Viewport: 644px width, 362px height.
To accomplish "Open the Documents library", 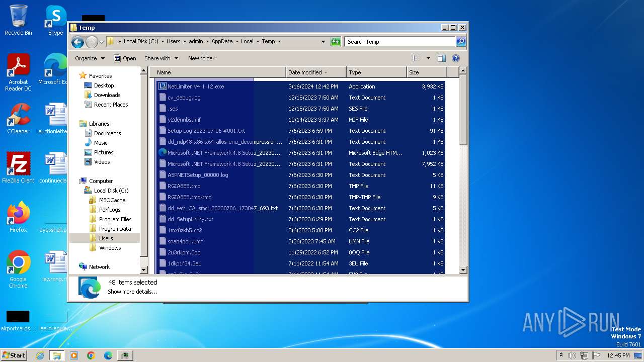I will [x=107, y=133].
